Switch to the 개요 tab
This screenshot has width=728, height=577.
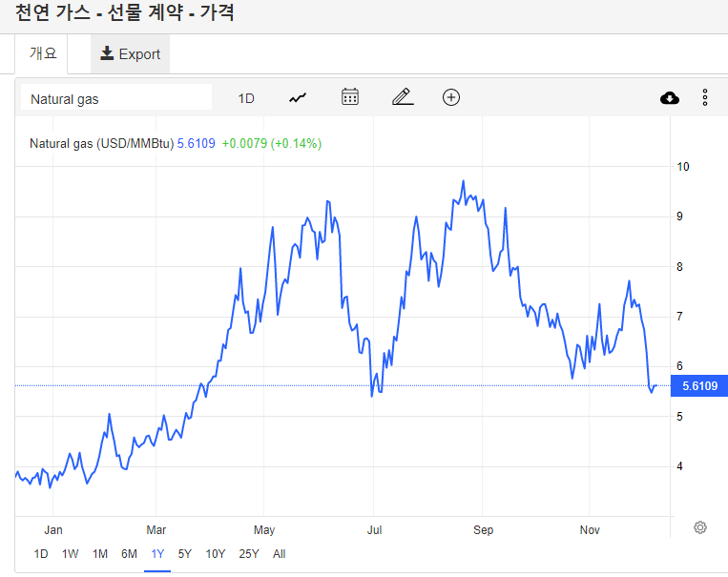point(43,53)
